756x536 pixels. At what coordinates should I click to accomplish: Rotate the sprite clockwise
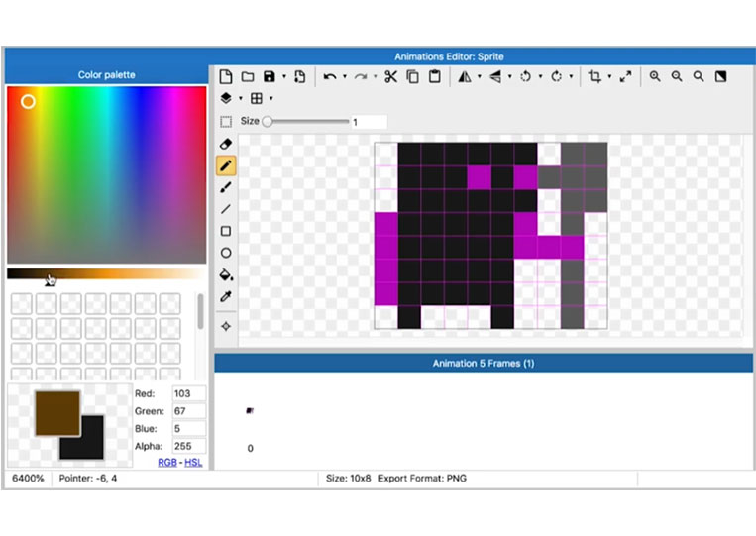557,76
